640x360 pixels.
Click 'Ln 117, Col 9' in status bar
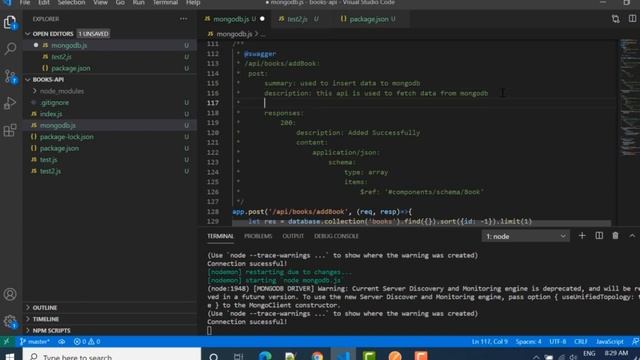489,341
